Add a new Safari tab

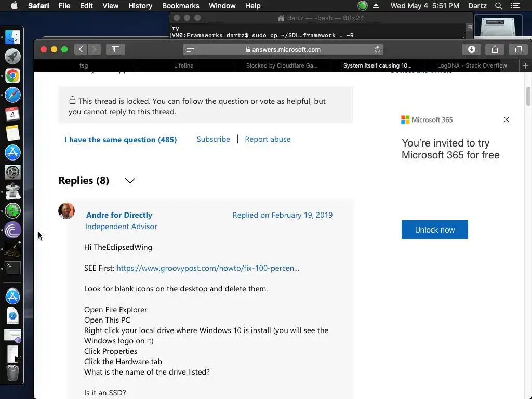click(x=525, y=65)
